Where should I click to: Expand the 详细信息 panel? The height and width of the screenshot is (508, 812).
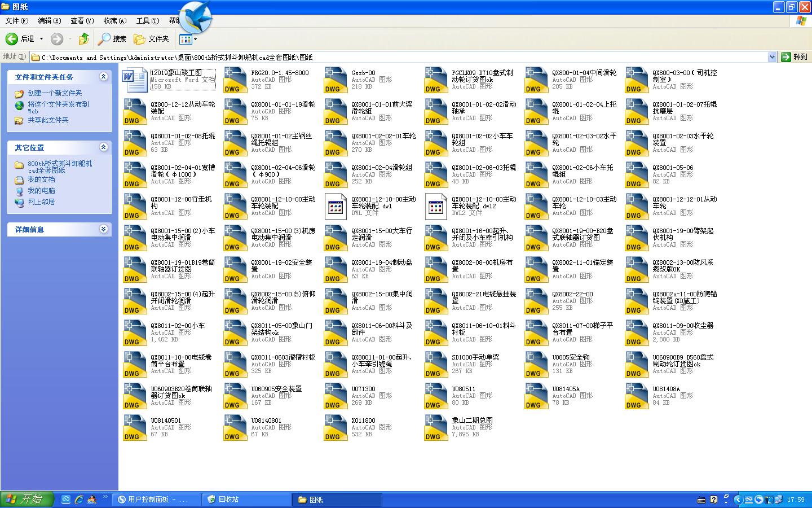(x=103, y=229)
